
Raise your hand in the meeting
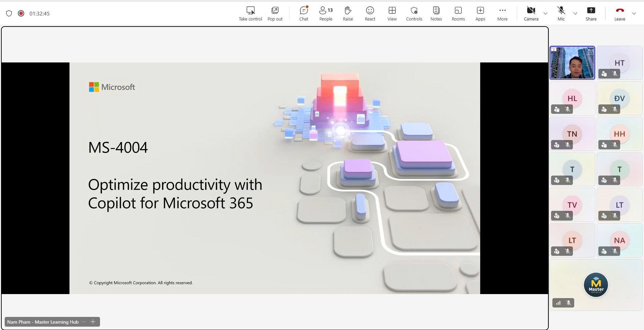[348, 13]
